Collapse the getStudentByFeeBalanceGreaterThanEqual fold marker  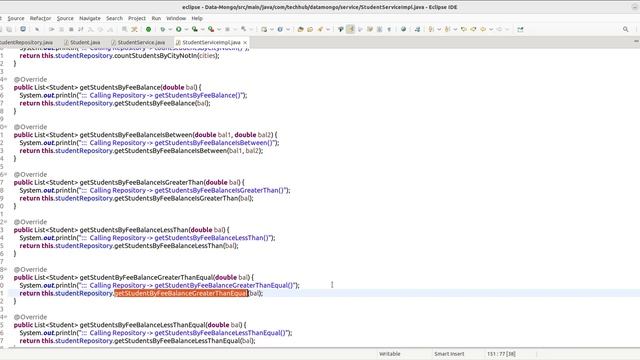5,269
